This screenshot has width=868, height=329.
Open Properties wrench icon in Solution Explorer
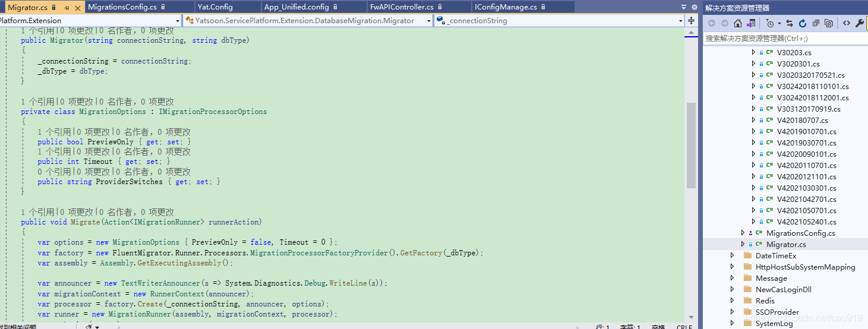click(860, 23)
